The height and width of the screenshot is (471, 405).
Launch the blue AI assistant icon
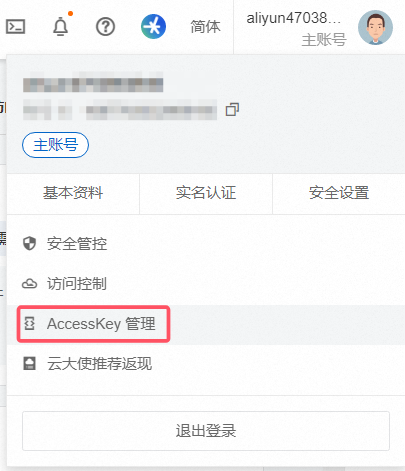[x=153, y=26]
